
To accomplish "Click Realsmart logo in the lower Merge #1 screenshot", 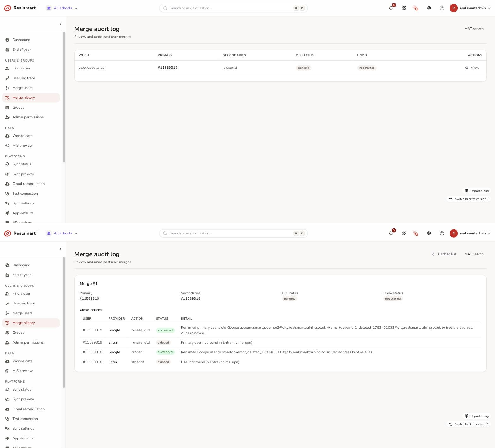I will (x=20, y=233).
